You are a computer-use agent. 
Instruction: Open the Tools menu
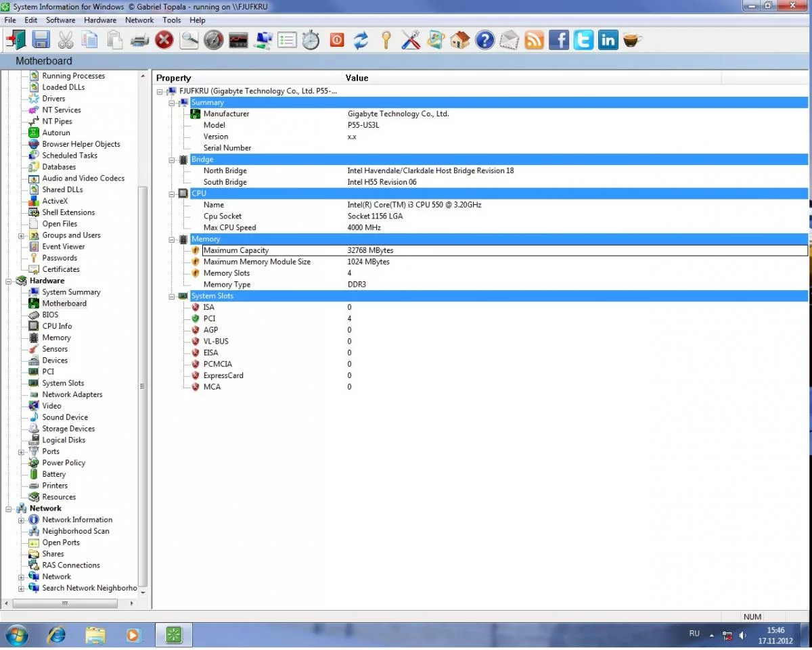(x=171, y=20)
